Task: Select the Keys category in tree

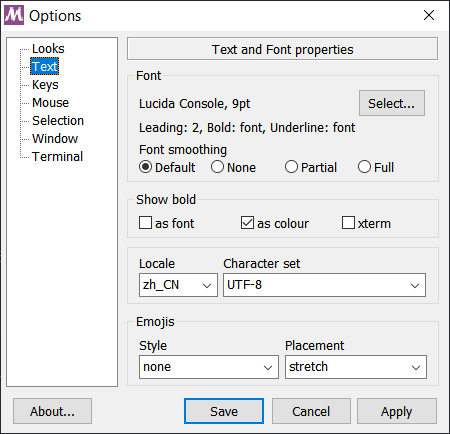Action: click(x=45, y=85)
